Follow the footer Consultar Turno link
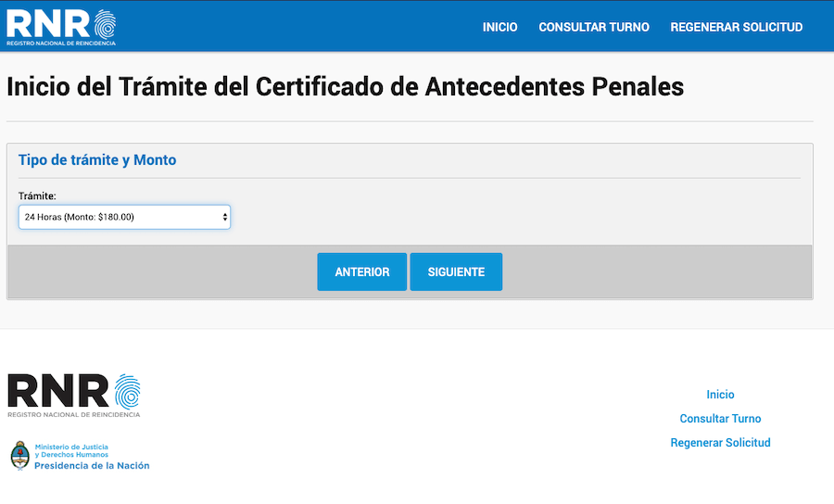834x504 pixels. pyautogui.click(x=720, y=419)
